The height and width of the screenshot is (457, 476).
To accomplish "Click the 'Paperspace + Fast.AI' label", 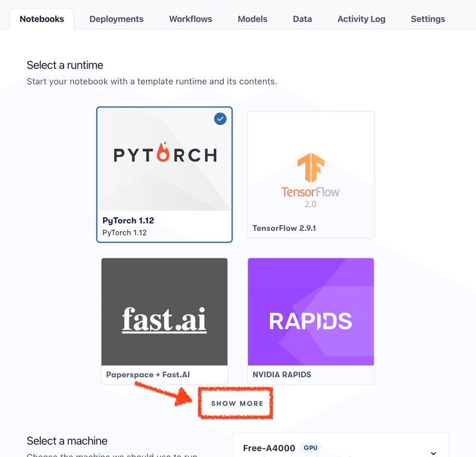I will pos(148,375).
